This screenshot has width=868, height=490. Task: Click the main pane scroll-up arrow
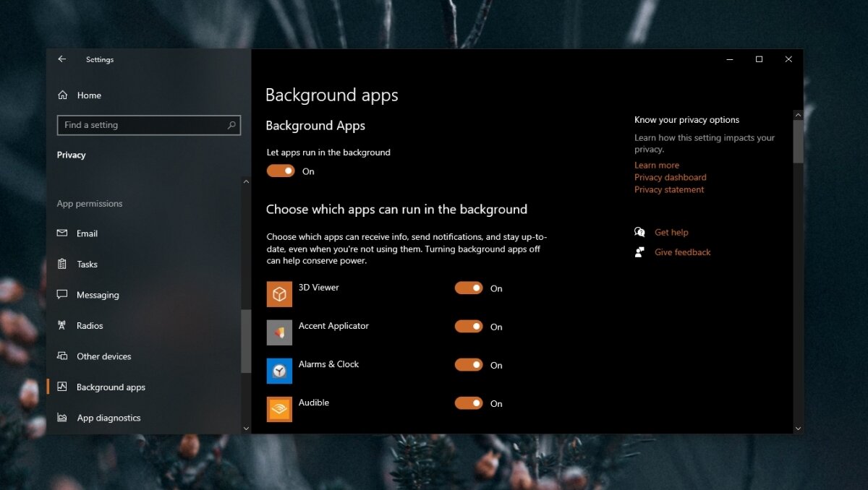click(798, 115)
